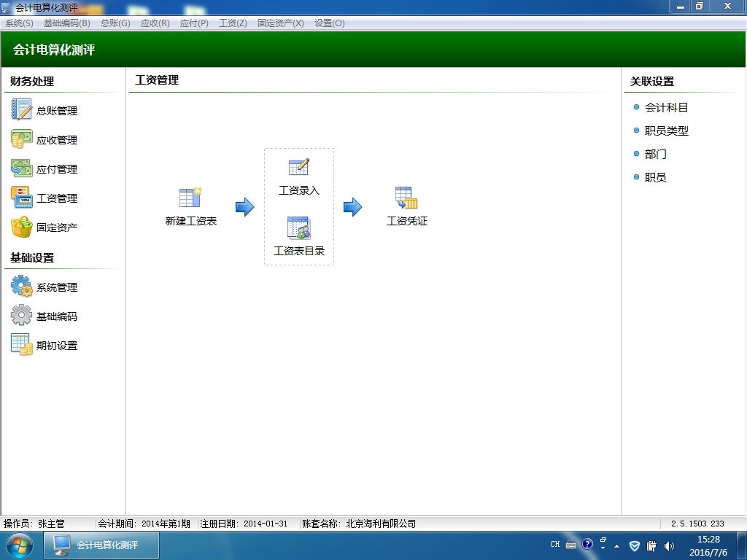Open 会计科目 related setting link

pos(666,108)
